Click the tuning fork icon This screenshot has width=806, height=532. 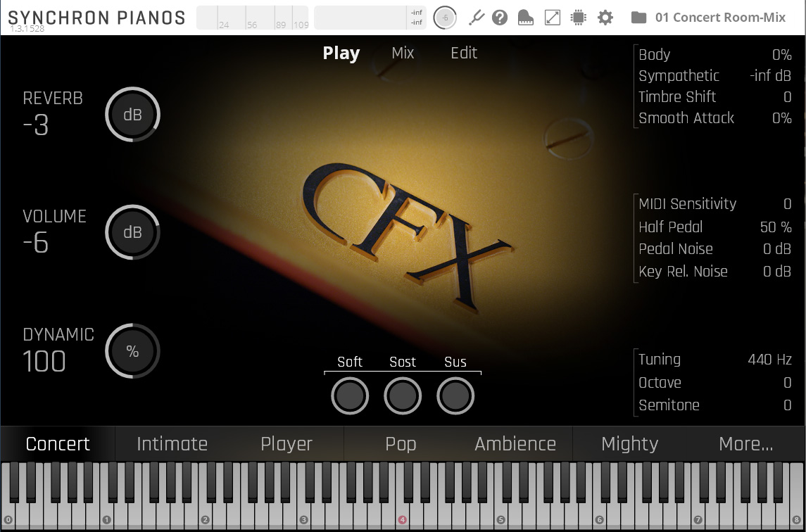pos(477,18)
